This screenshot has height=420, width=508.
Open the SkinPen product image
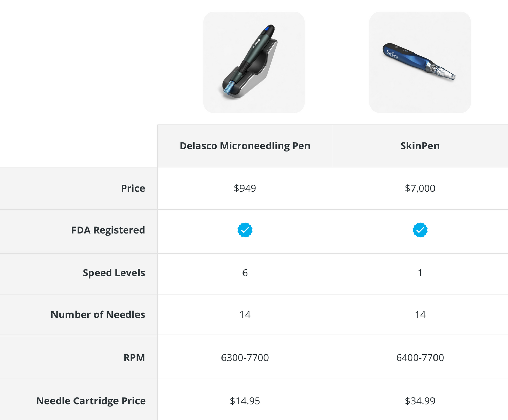point(420,62)
